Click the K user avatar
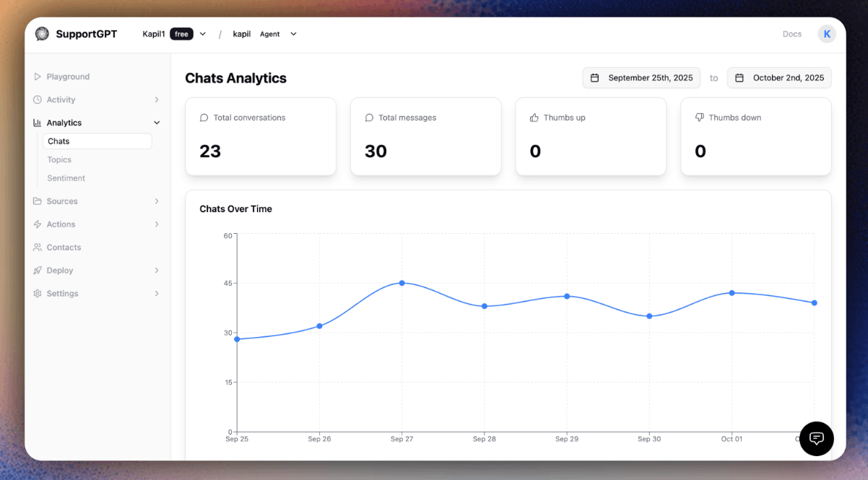 pyautogui.click(x=827, y=34)
